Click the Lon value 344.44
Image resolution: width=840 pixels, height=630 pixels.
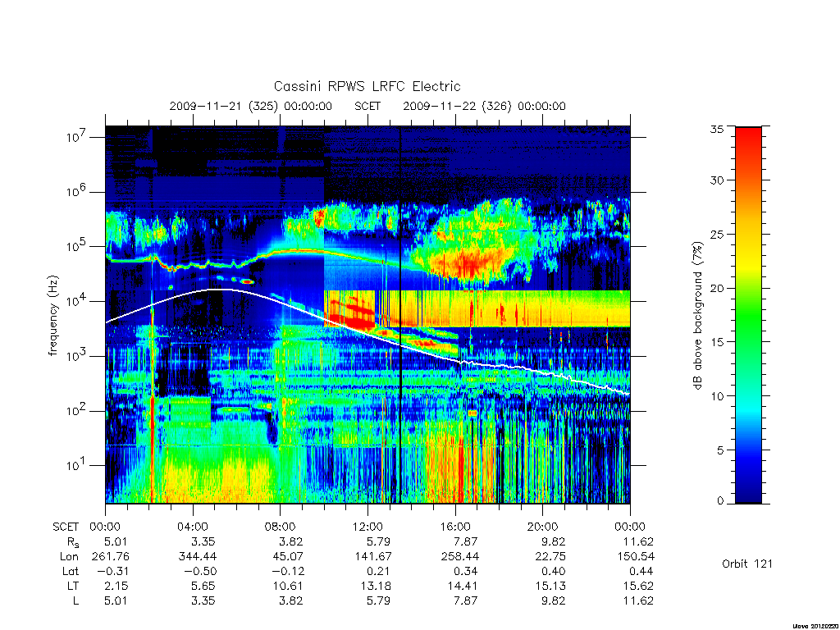tap(198, 557)
